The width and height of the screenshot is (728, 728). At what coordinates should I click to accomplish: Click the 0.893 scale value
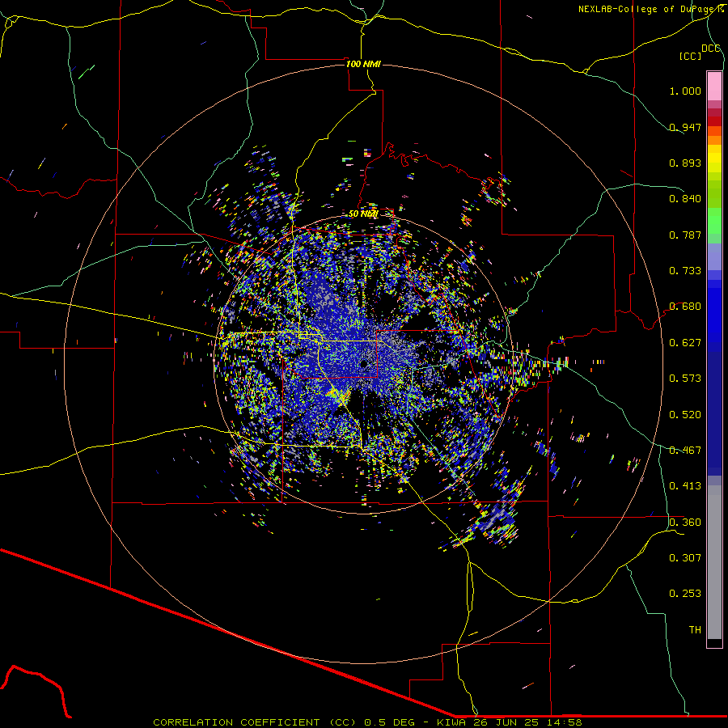tap(685, 163)
